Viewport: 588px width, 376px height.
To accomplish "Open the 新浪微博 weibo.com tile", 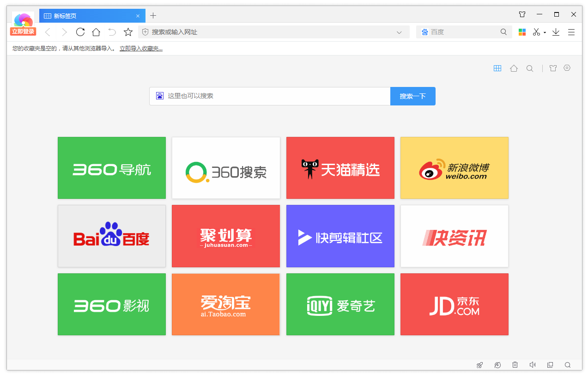I will 455,168.
